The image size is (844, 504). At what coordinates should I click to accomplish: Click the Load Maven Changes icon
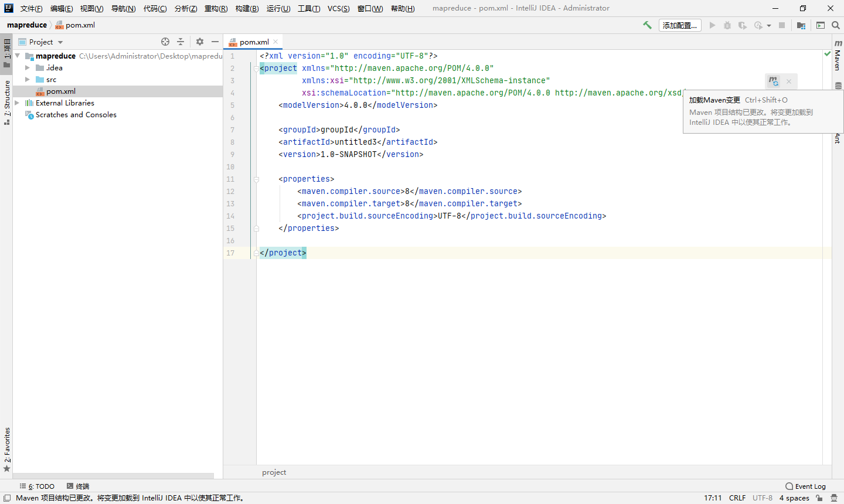[x=774, y=81]
